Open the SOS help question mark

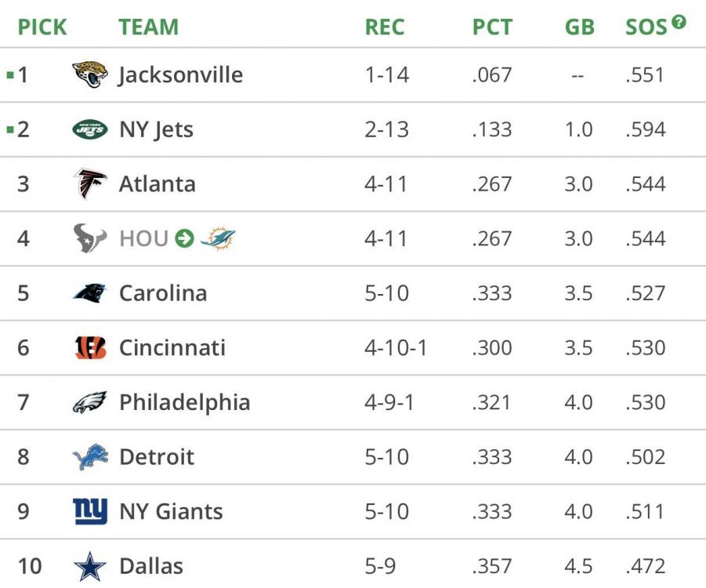679,22
